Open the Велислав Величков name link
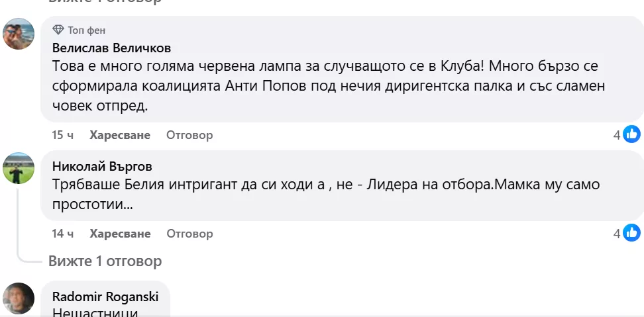Image resolution: width=644 pixels, height=317 pixels. click(111, 48)
